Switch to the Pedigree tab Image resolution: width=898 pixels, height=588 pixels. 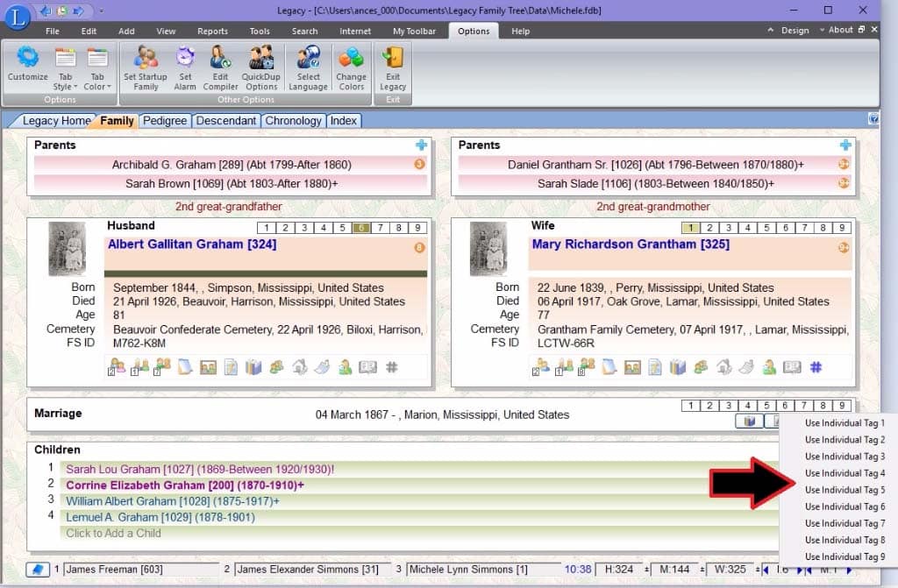click(164, 121)
